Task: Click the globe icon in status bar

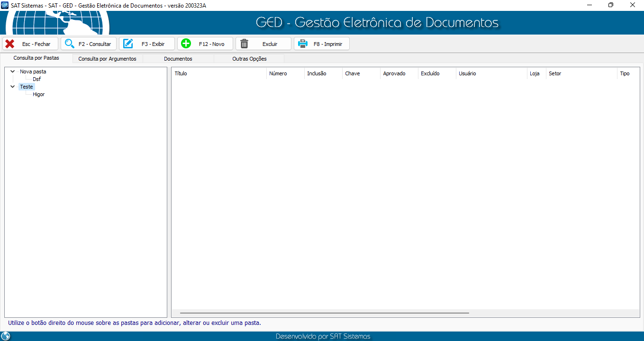Action: [x=6, y=336]
